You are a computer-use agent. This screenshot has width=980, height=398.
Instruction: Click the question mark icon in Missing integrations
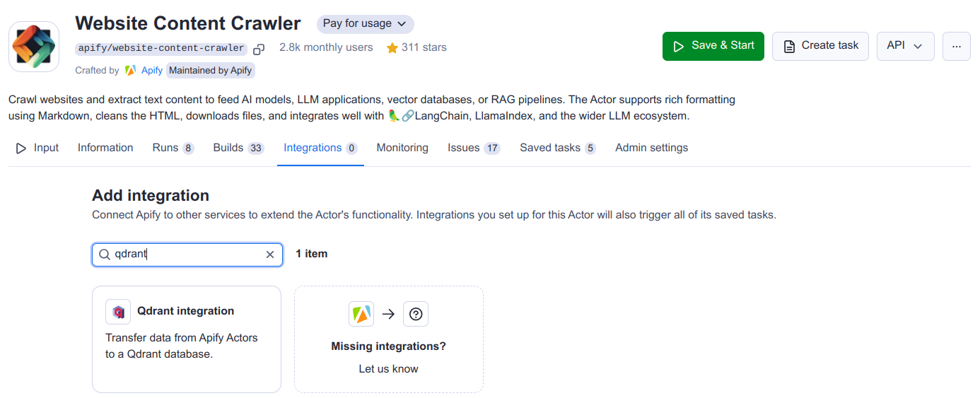coord(416,314)
